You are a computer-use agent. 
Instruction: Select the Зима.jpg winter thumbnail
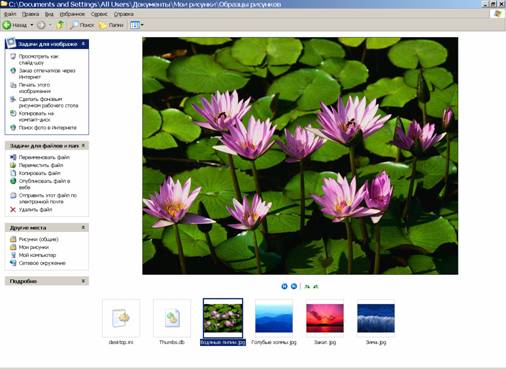376,318
